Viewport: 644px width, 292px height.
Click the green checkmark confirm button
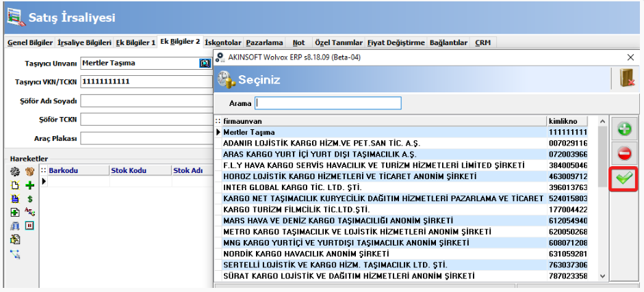pos(624,179)
